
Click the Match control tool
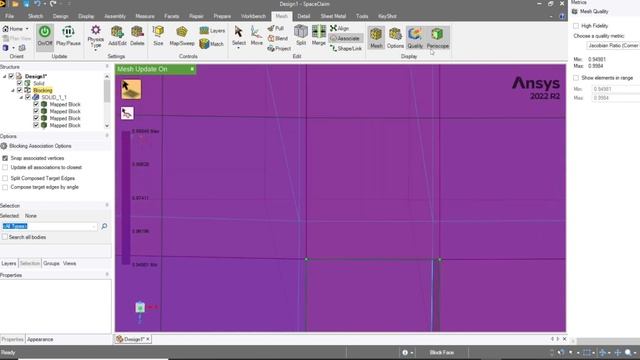pyautogui.click(x=211, y=44)
